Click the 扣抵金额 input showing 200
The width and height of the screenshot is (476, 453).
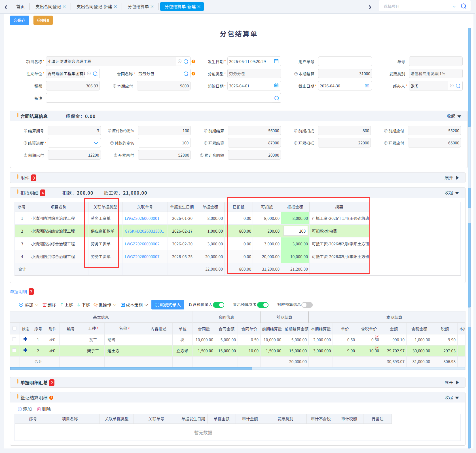click(296, 231)
